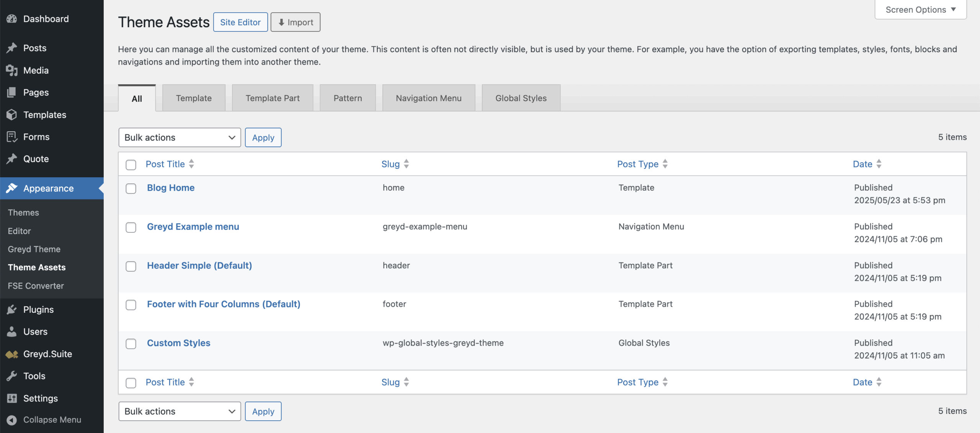Click the sort arrows beside top Slug header
This screenshot has height=433, width=980.
407,164
